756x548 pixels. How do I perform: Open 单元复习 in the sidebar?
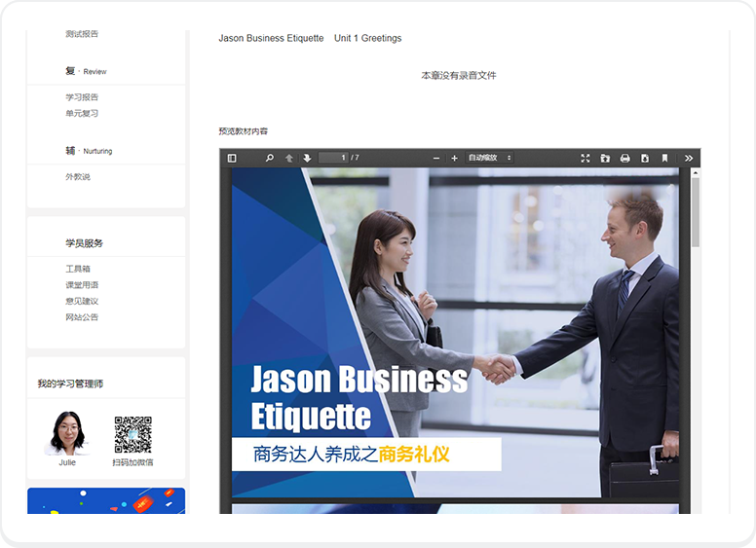82,113
